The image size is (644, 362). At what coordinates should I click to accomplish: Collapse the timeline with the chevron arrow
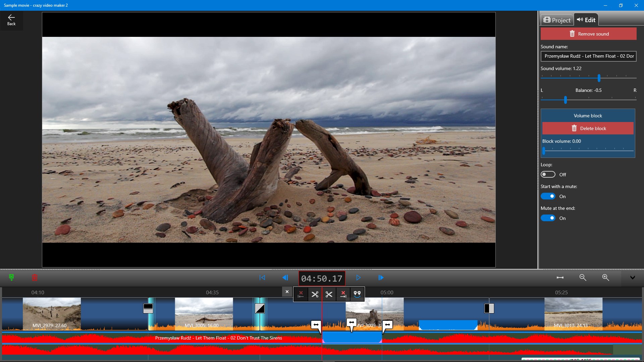[632, 278]
